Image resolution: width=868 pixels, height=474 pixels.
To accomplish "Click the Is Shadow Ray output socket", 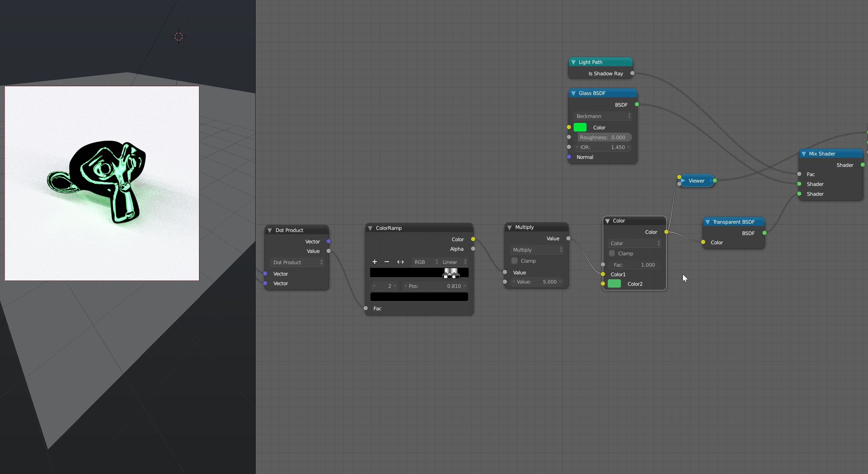I will click(x=632, y=73).
